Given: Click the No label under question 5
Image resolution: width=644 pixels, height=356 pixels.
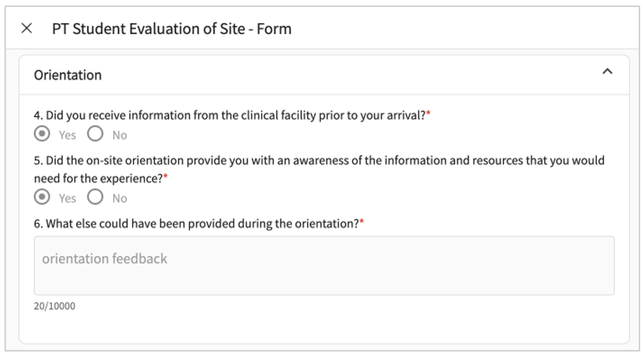Looking at the screenshot, I should [120, 199].
